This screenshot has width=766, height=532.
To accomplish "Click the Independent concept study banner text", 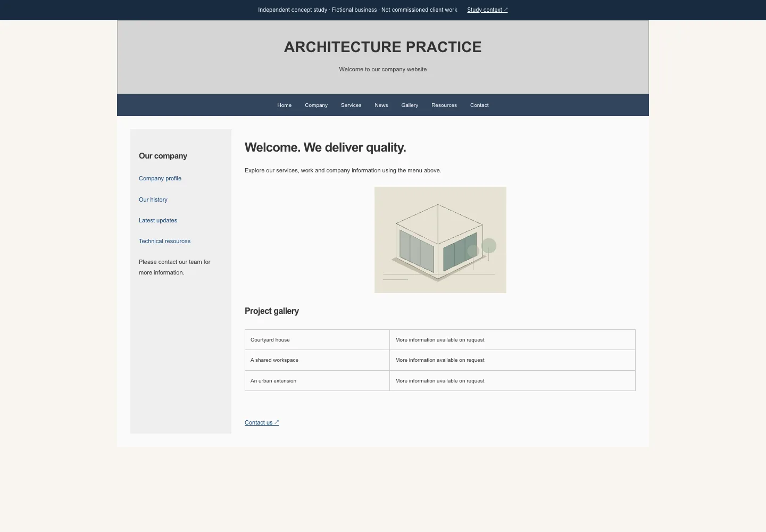I will (357, 10).
